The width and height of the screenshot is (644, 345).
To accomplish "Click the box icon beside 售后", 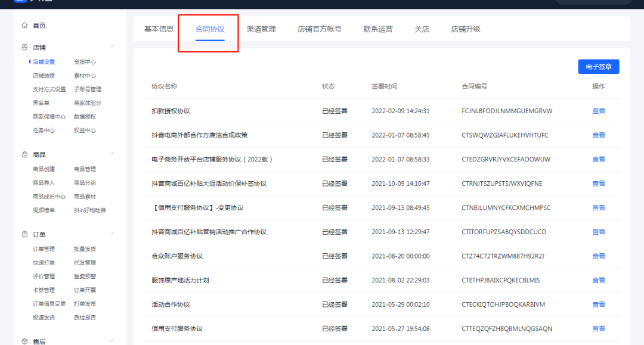I will click(24, 341).
